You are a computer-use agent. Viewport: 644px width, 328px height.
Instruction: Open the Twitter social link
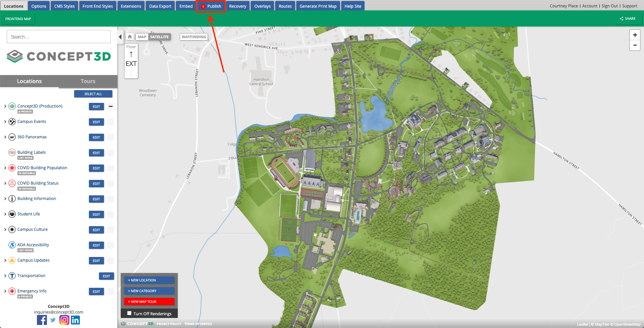(53, 320)
